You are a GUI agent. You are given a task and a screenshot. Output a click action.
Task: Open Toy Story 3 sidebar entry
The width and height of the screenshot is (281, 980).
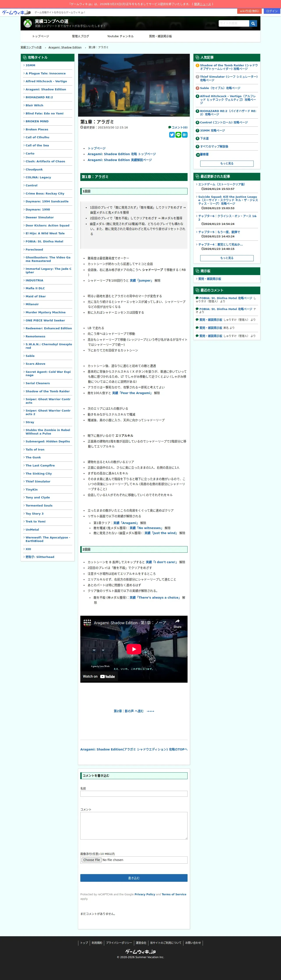pos(34,514)
